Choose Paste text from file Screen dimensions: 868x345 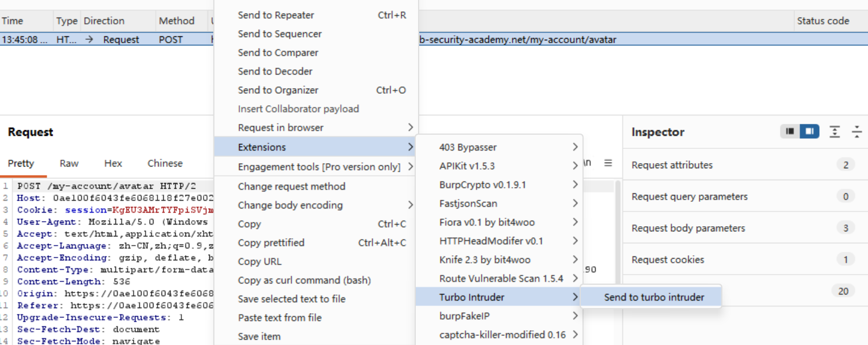click(316, 318)
